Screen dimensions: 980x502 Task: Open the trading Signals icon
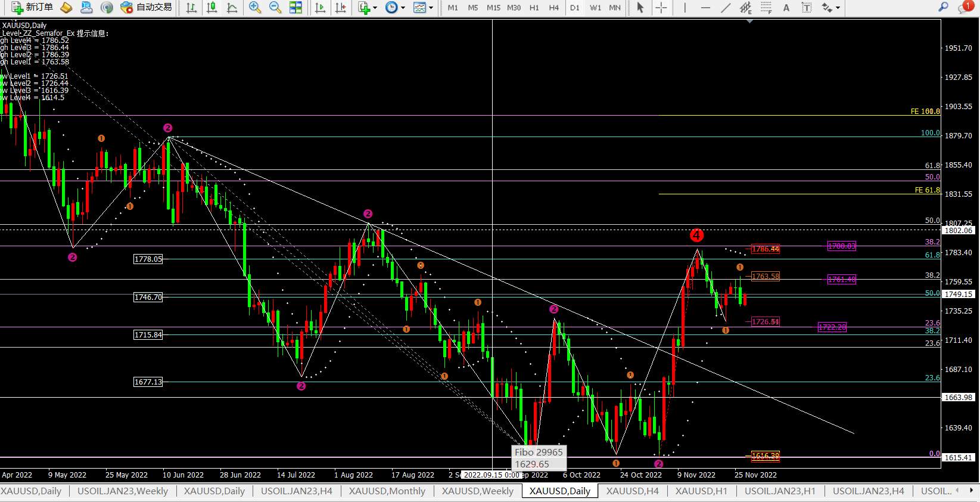point(107,7)
